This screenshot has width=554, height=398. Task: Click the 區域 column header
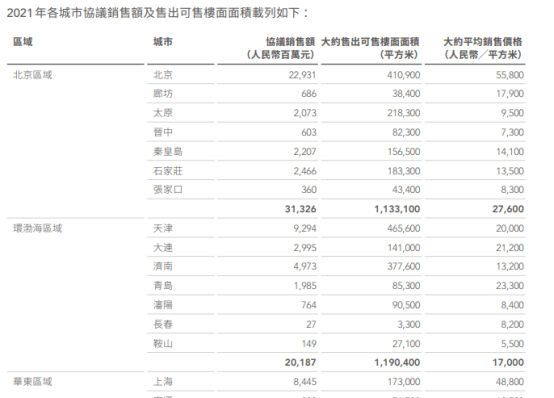tap(23, 42)
